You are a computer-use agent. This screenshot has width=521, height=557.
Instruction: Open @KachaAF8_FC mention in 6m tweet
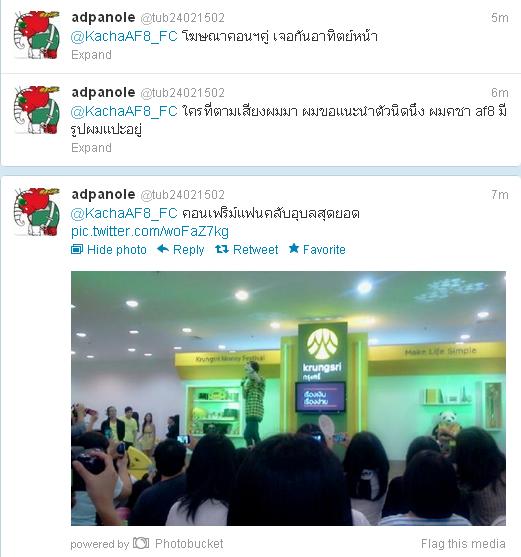click(x=124, y=112)
